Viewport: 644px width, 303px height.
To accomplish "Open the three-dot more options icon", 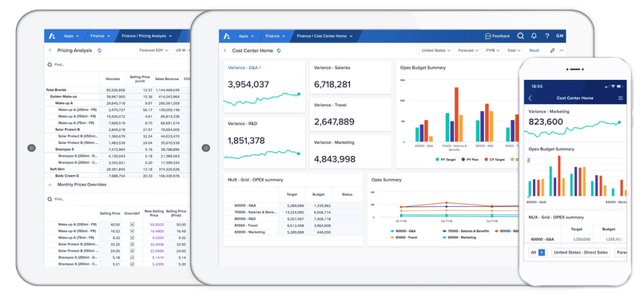I will (562, 50).
